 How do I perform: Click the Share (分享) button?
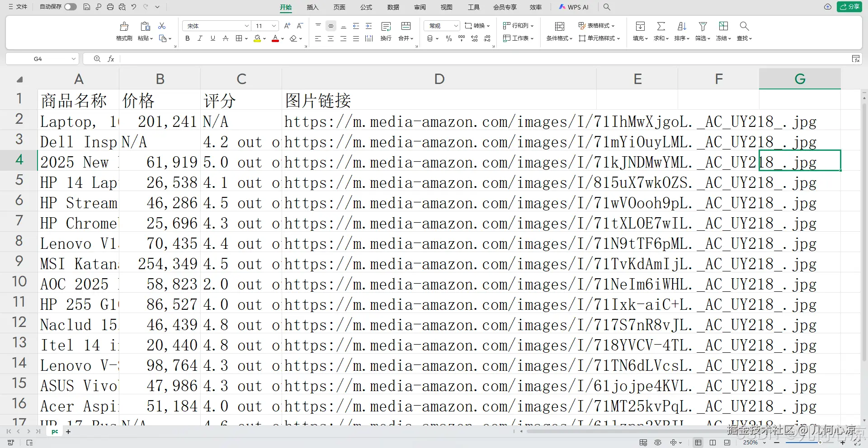click(x=849, y=7)
